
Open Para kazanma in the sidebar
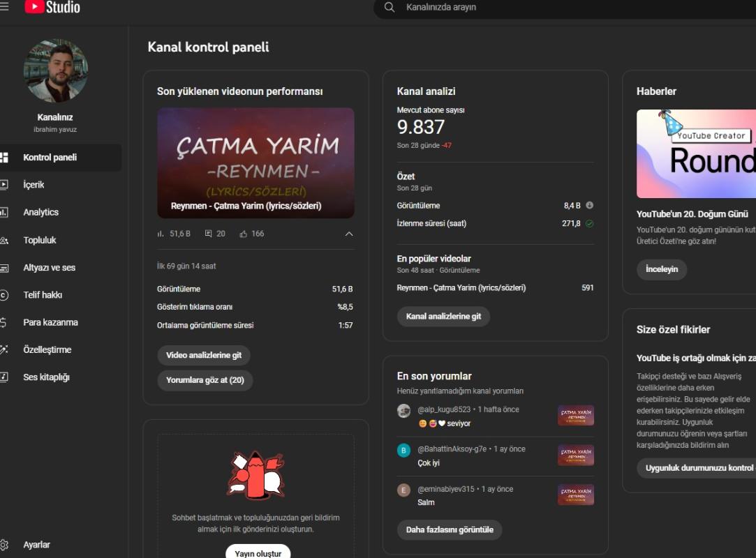point(61,322)
